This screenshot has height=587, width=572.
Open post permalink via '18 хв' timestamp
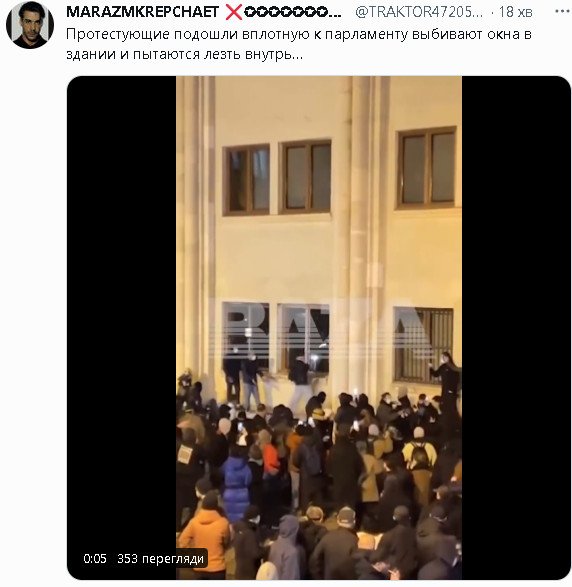point(515,12)
